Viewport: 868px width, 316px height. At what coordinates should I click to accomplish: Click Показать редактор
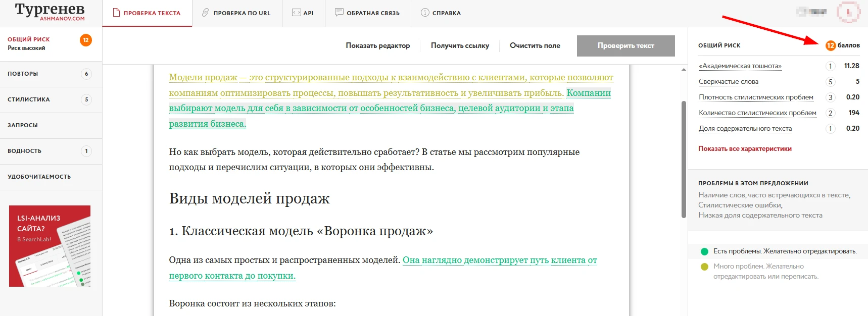(x=378, y=45)
